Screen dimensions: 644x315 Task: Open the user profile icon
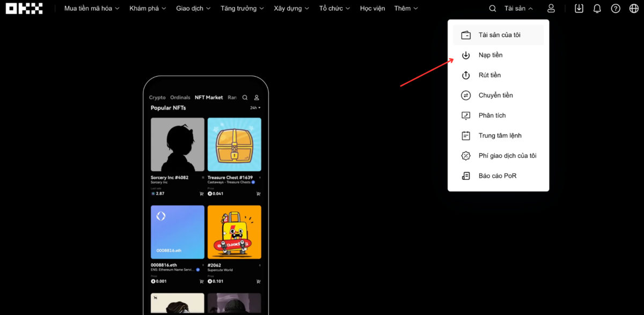coord(551,9)
